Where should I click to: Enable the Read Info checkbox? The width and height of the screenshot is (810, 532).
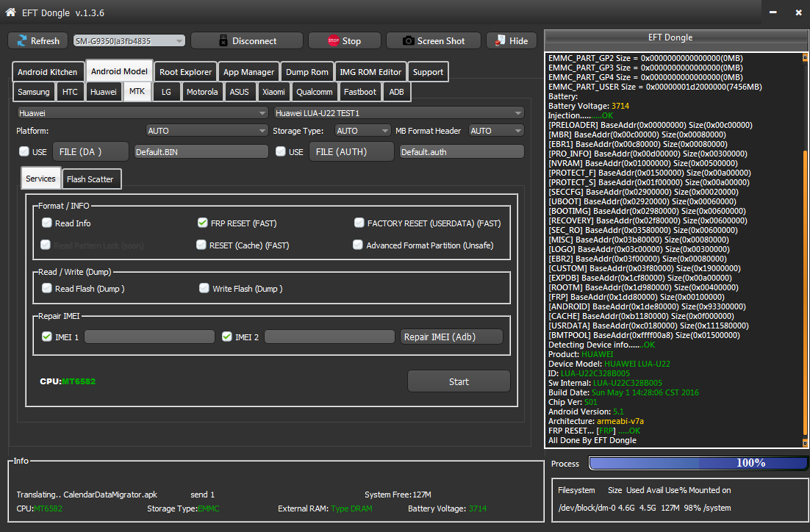point(47,223)
